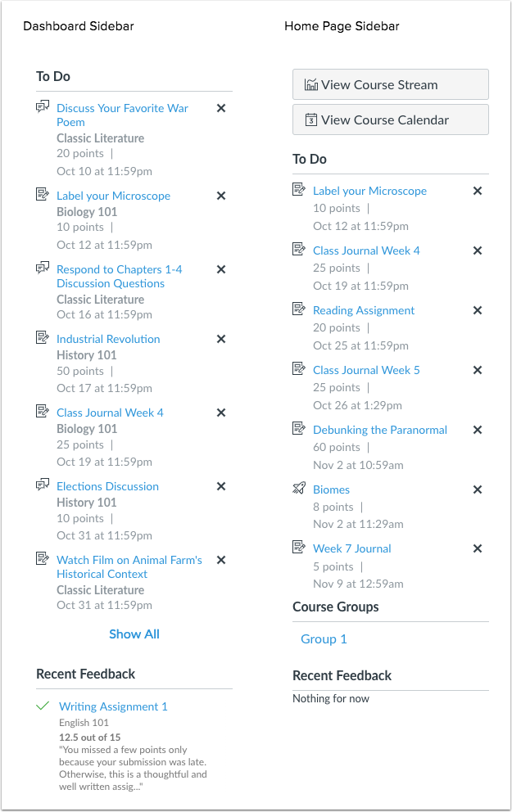Click the rocket icon next to Biomes
This screenshot has width=512, height=812.
(300, 489)
